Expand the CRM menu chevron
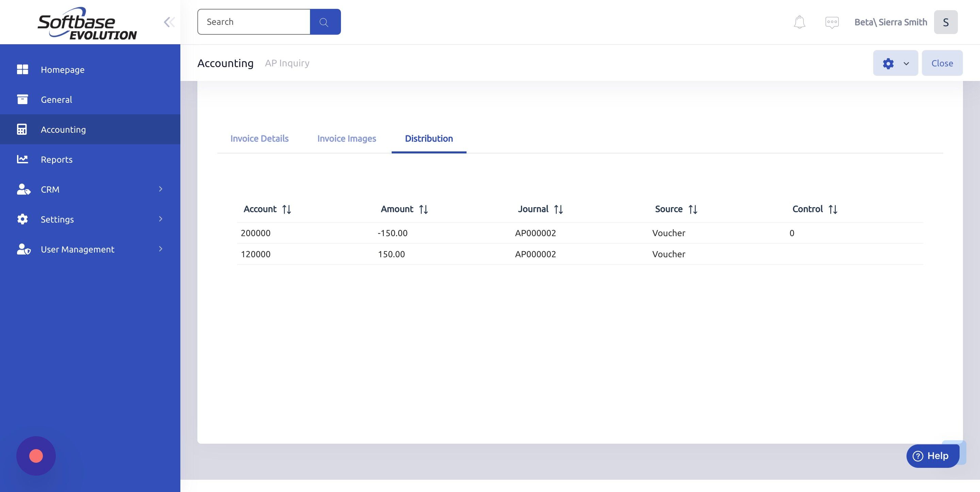The width and height of the screenshot is (980, 492). 160,189
